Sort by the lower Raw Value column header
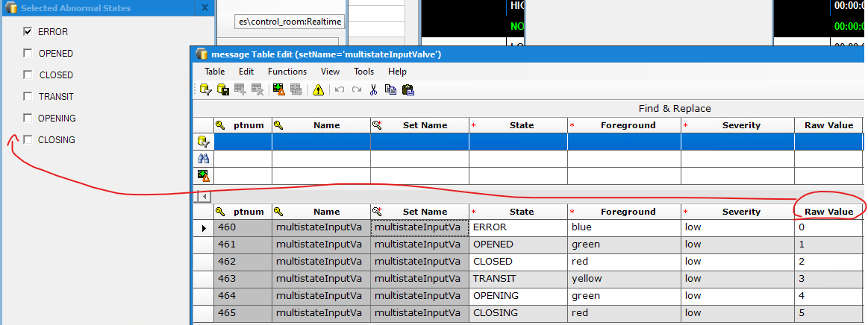 [x=828, y=212]
